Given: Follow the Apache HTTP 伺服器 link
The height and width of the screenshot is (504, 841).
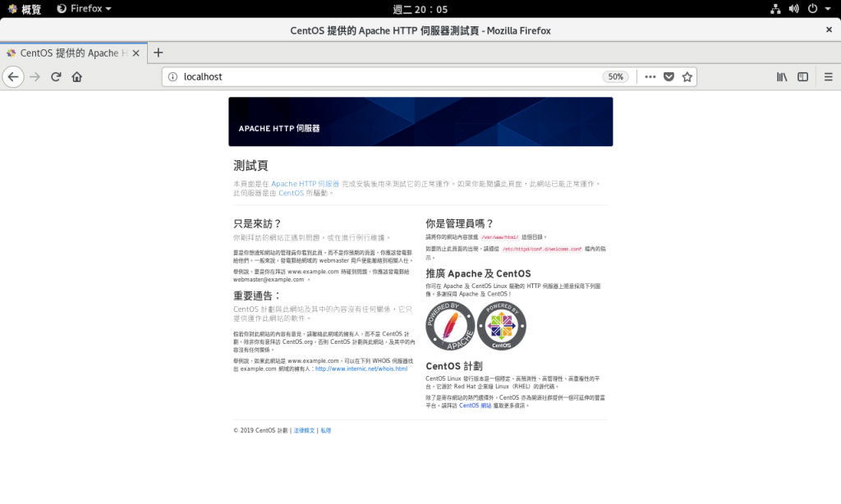Looking at the screenshot, I should click(305, 184).
